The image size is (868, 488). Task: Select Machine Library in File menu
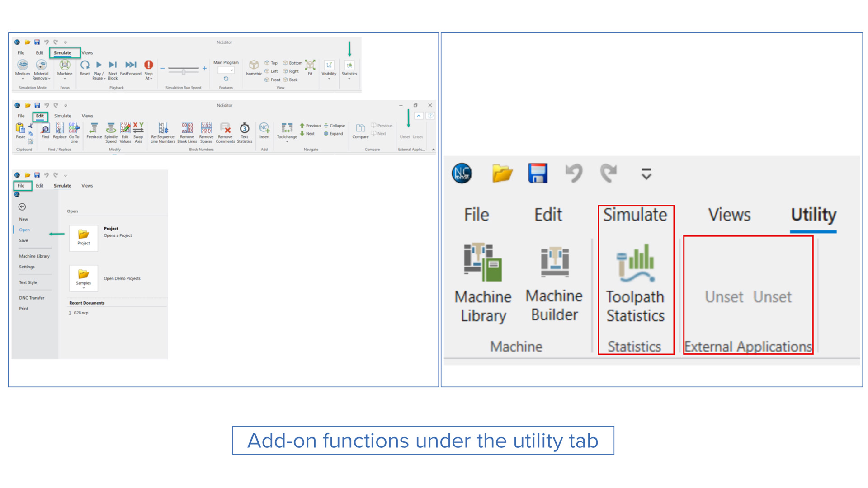[x=34, y=256]
